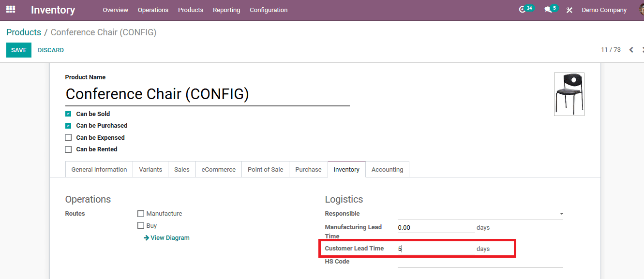Click the user avatar in top bar
644x279 pixels.
coord(642,10)
